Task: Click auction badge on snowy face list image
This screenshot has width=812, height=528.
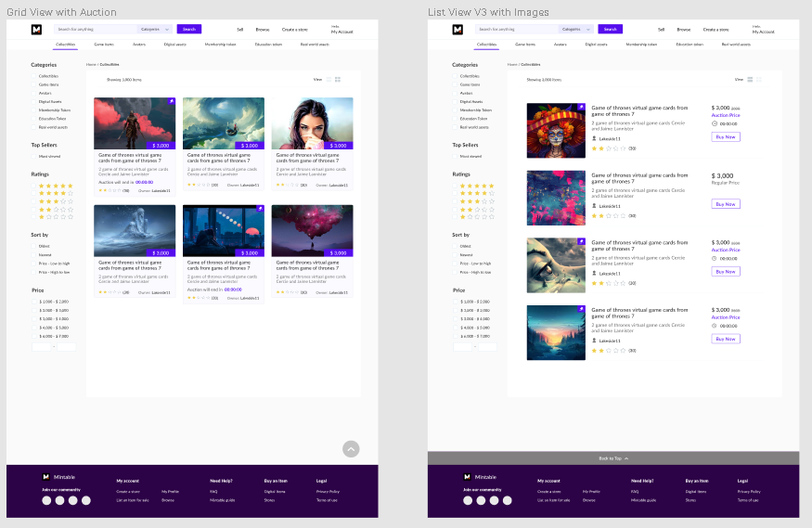Action: pyautogui.click(x=582, y=241)
